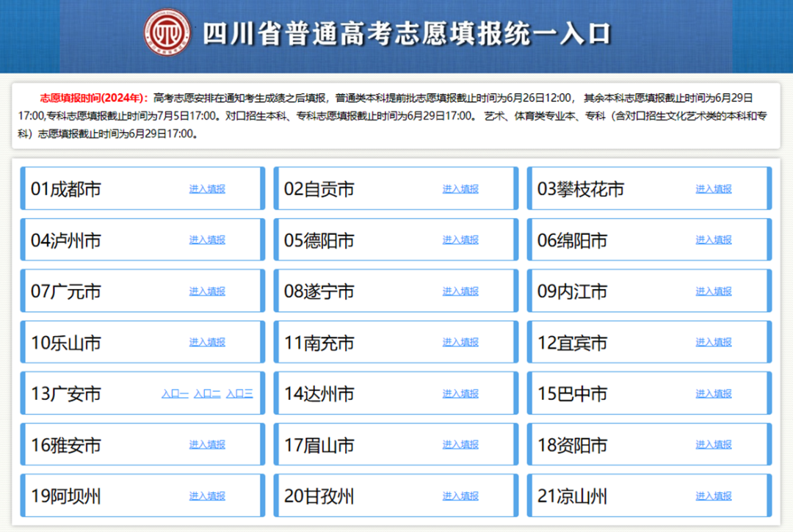793x532 pixels.
Task: Enter the 21凉山州 application portal
Action: (713, 495)
